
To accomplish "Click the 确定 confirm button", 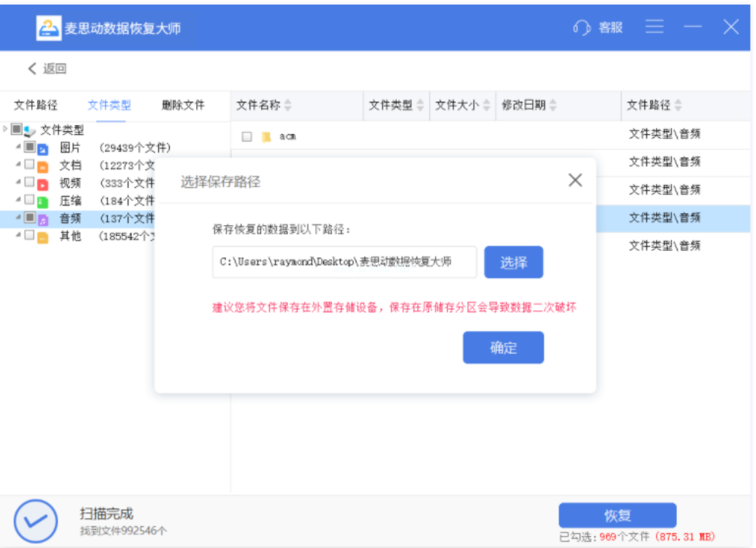I will pos(503,348).
